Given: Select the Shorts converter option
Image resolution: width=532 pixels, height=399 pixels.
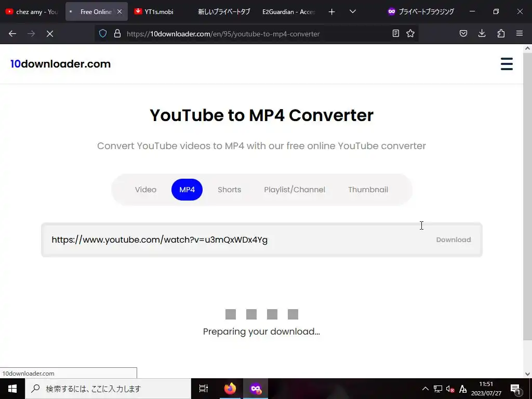Looking at the screenshot, I should point(229,190).
